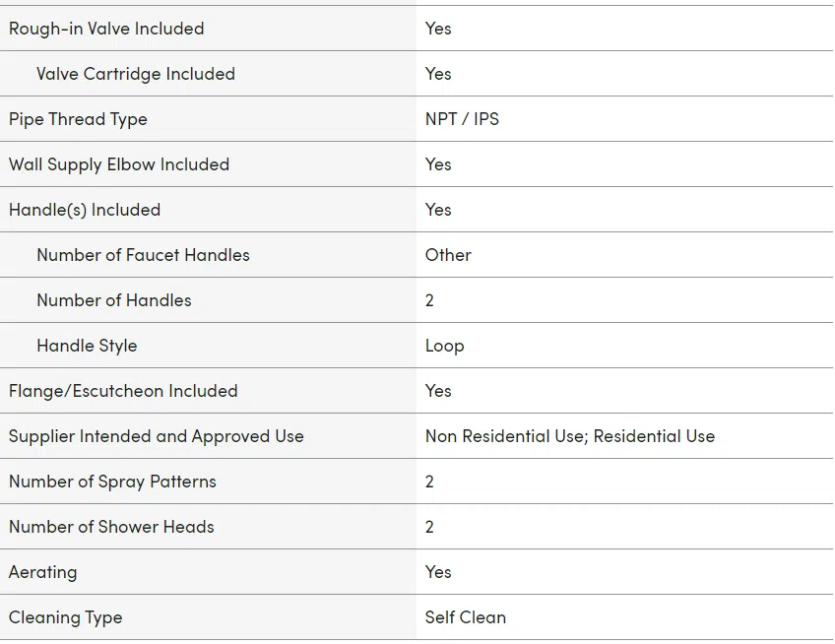This screenshot has width=835, height=644.
Task: Select the Other value for faucet handles
Action: click(448, 255)
